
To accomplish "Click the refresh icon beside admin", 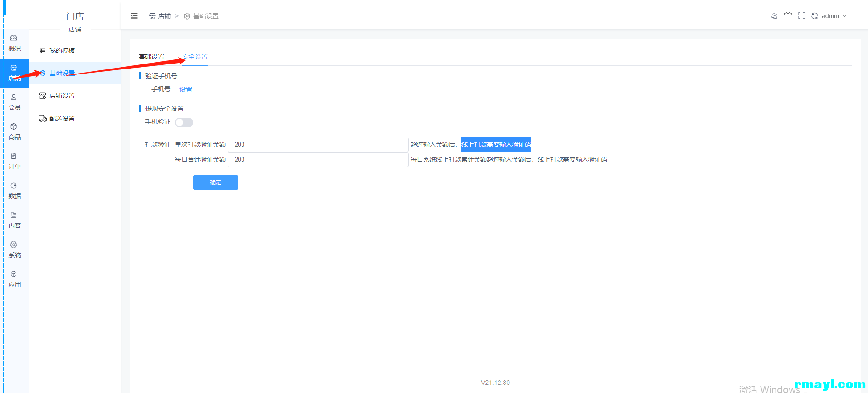I will tap(815, 16).
